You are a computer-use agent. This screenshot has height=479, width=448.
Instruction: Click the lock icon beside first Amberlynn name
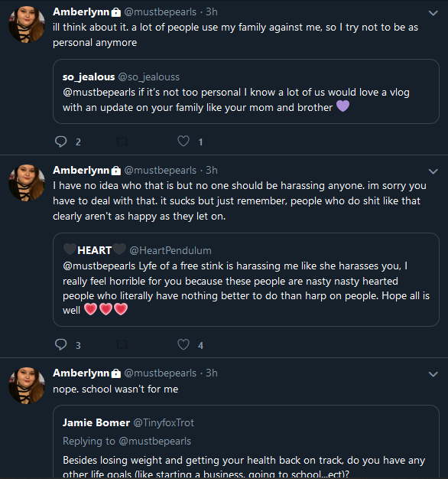coord(116,12)
